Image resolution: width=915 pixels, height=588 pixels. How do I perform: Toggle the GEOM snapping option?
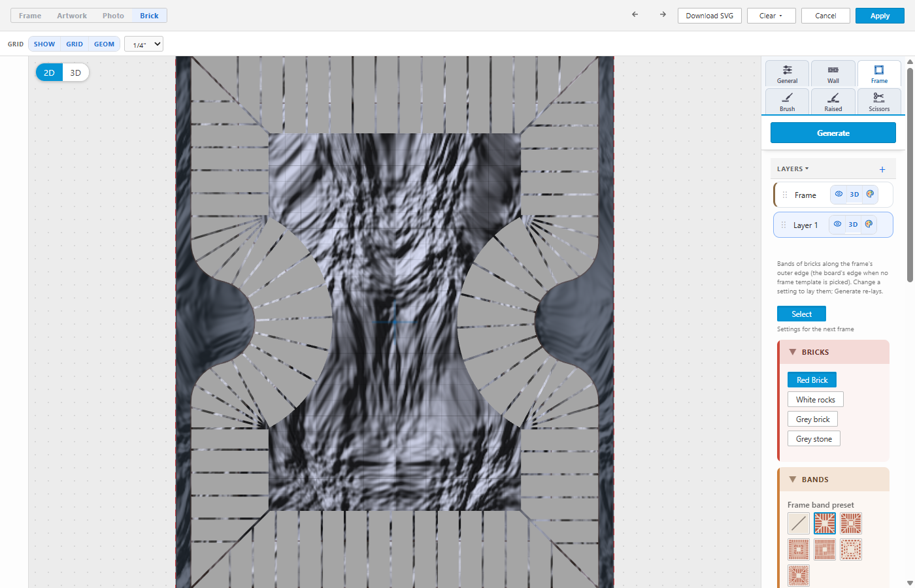pos(105,44)
